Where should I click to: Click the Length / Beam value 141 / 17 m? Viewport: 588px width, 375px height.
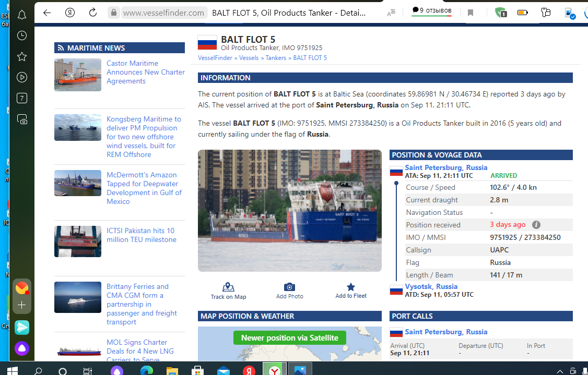point(506,275)
